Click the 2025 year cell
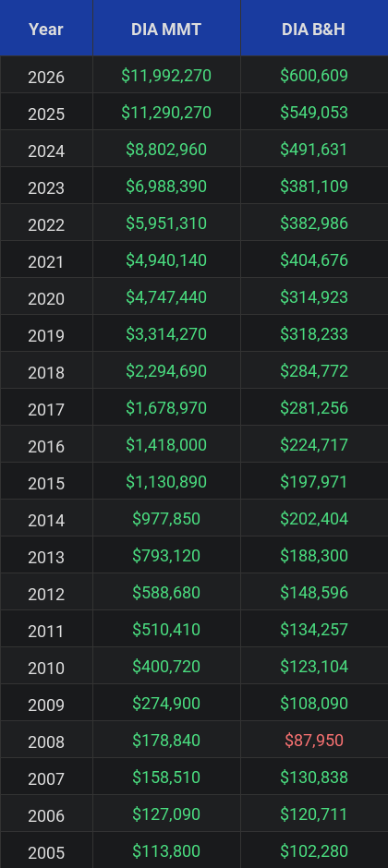Viewport: 388px width, 868px height. point(46,113)
